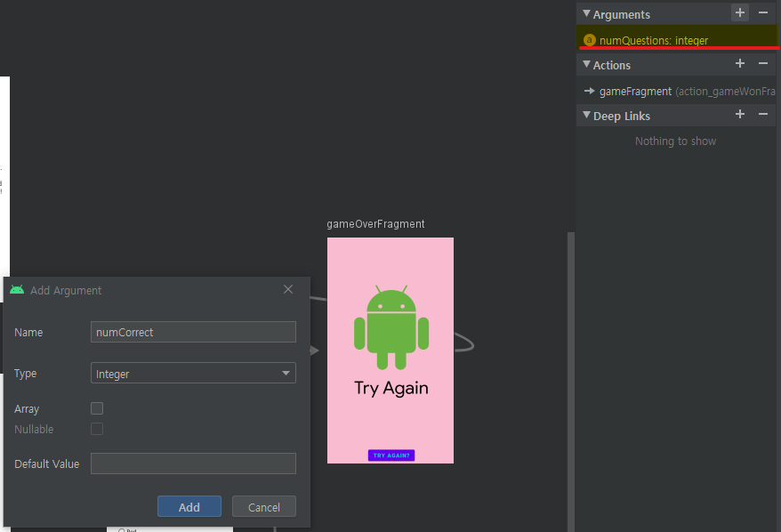This screenshot has height=532, width=781.
Task: Collapse the Arguments section
Action: coord(586,13)
